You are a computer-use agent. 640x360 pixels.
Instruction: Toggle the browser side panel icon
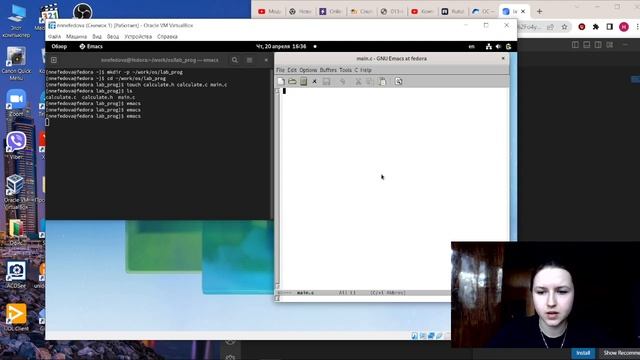tap(610, 27)
